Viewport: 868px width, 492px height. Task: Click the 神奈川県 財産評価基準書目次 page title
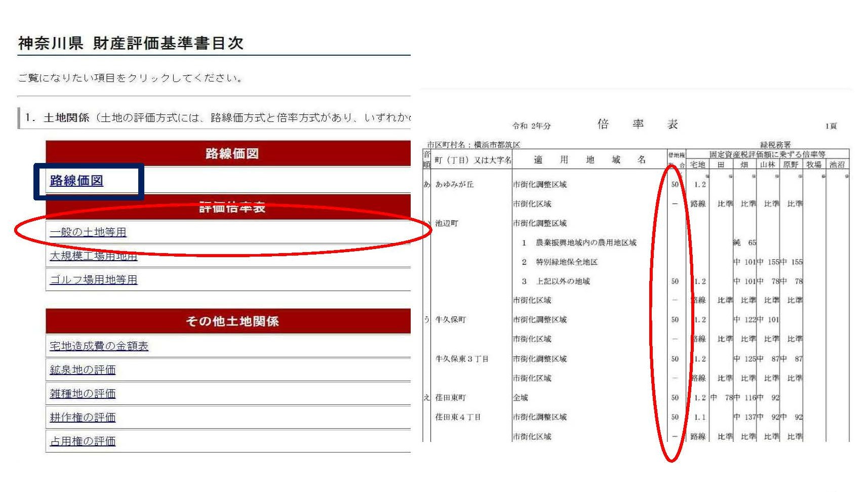tap(131, 44)
